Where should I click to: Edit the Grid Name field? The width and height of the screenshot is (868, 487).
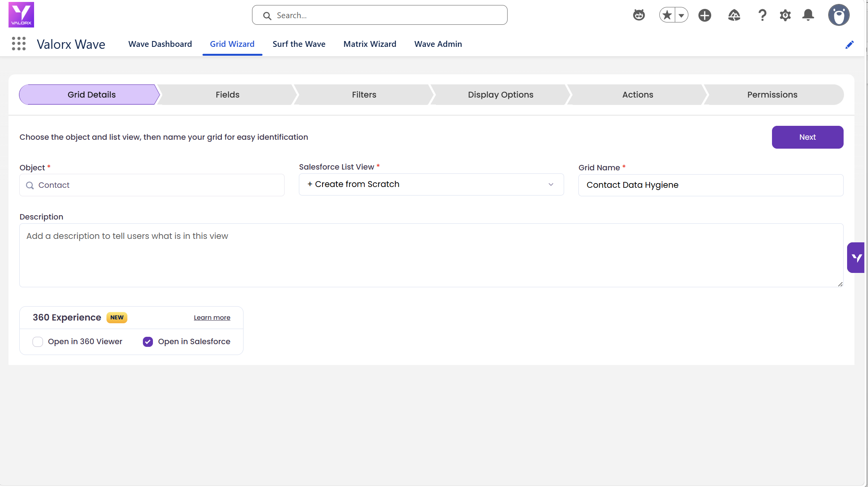tap(711, 185)
